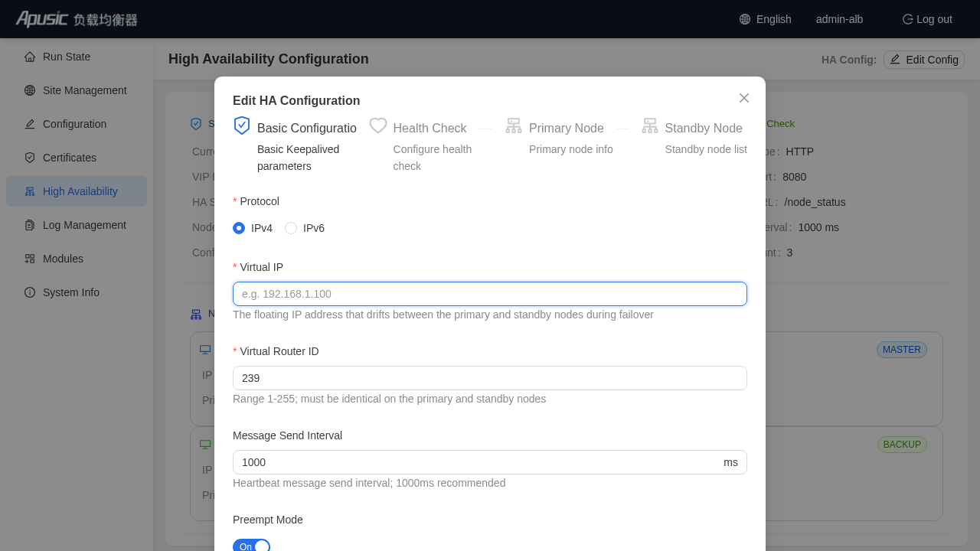Click the '/node_status' URL value
980x551 pixels.
(815, 202)
